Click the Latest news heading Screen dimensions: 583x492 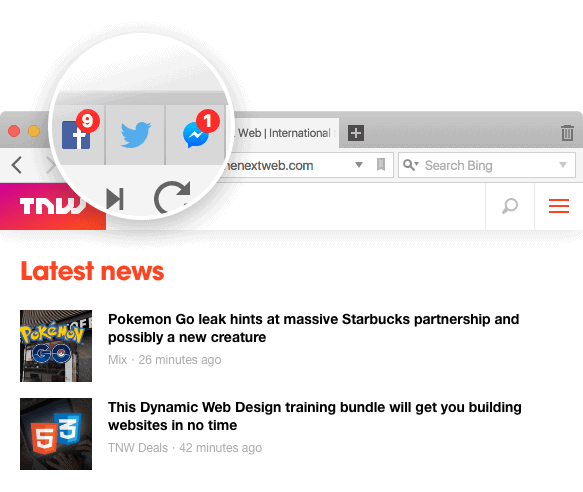(x=92, y=271)
